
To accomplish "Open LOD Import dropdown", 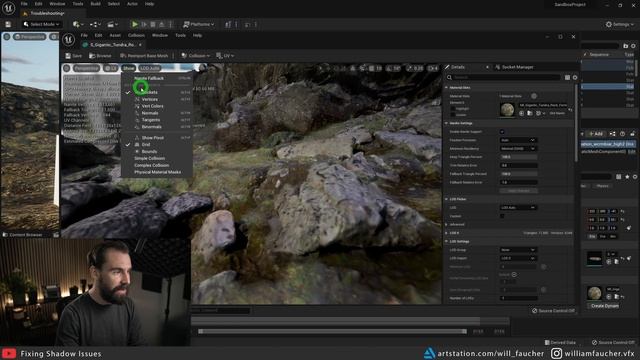I will (518, 258).
